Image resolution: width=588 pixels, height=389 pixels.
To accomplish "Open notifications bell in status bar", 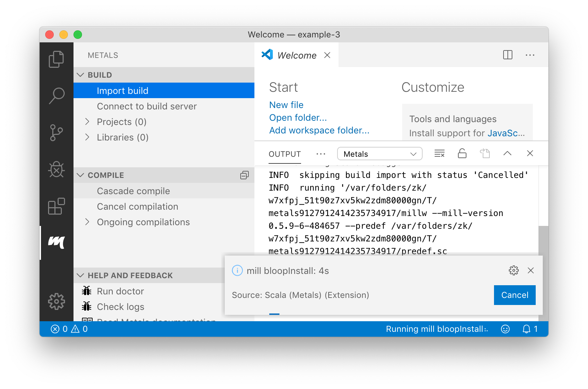I will (x=530, y=329).
